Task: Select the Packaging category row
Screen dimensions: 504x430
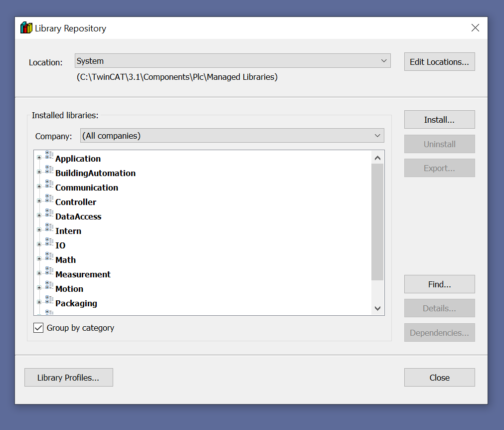Action: tap(76, 303)
